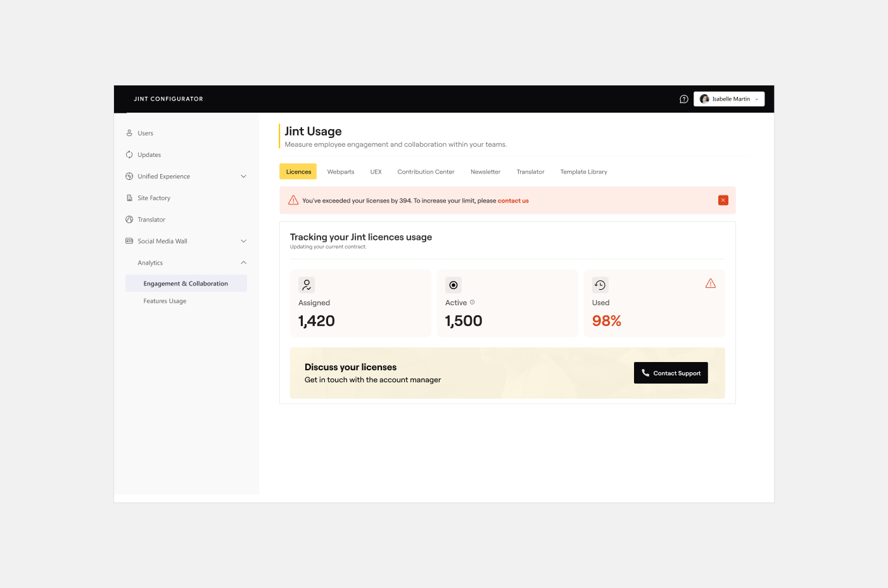This screenshot has height=588, width=888.
Task: Switch to the Translator tab
Action: [x=531, y=172]
